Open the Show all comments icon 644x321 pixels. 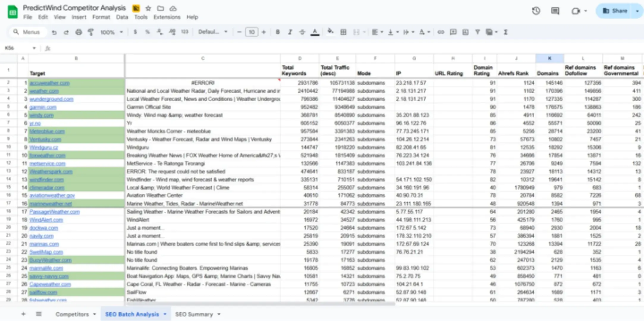[555, 11]
